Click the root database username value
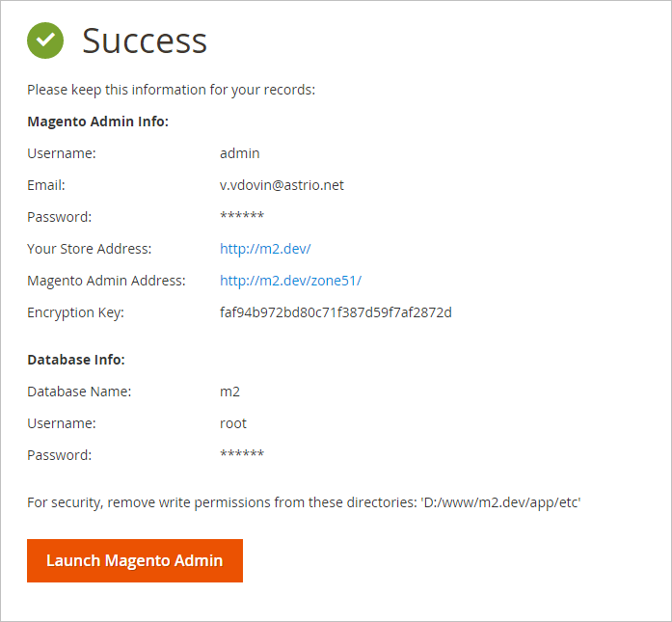The width and height of the screenshot is (672, 622). [x=233, y=423]
